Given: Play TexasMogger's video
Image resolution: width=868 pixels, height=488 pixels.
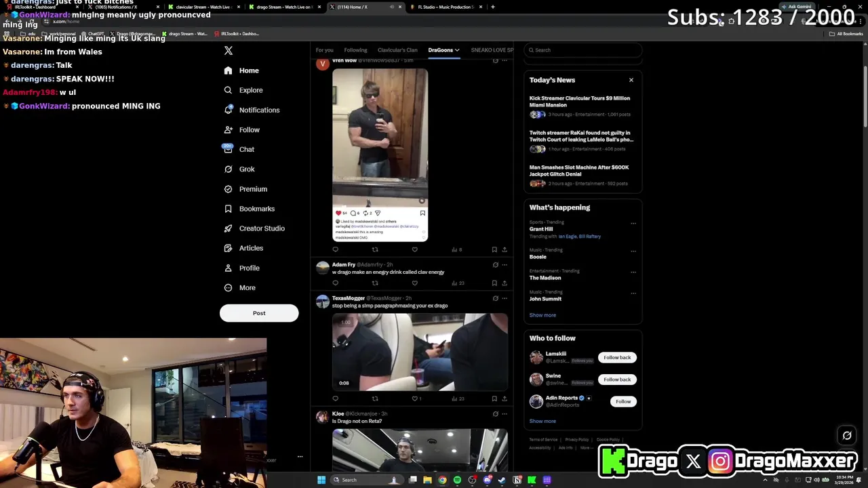Looking at the screenshot, I should point(420,352).
